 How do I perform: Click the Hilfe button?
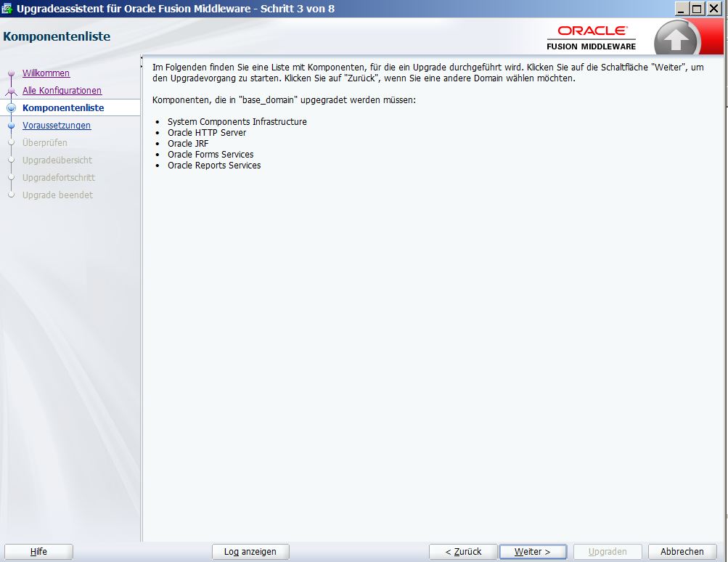click(x=38, y=551)
